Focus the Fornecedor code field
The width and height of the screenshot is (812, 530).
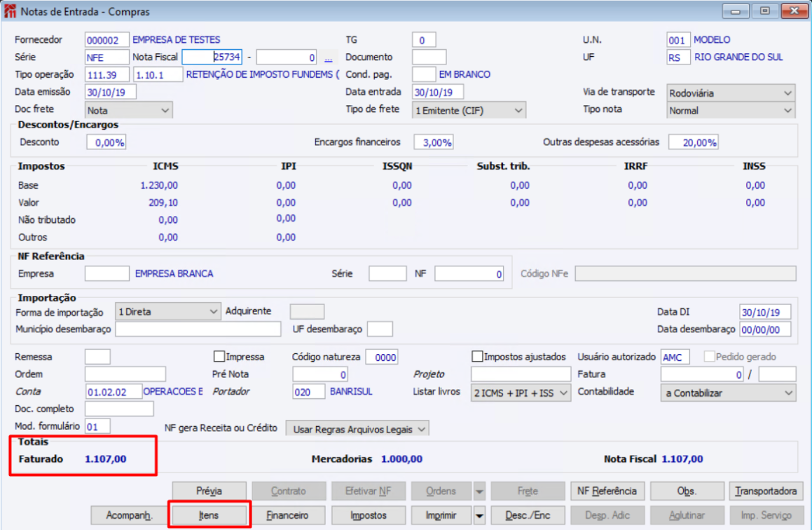point(106,40)
